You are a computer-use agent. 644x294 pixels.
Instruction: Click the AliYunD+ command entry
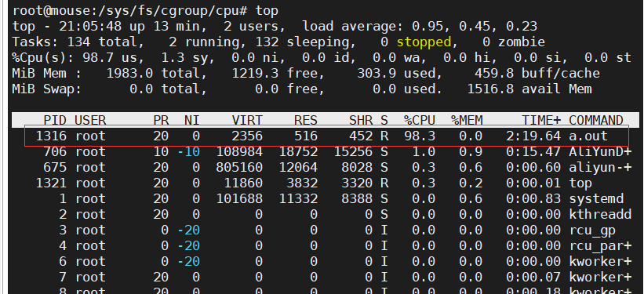coord(600,151)
